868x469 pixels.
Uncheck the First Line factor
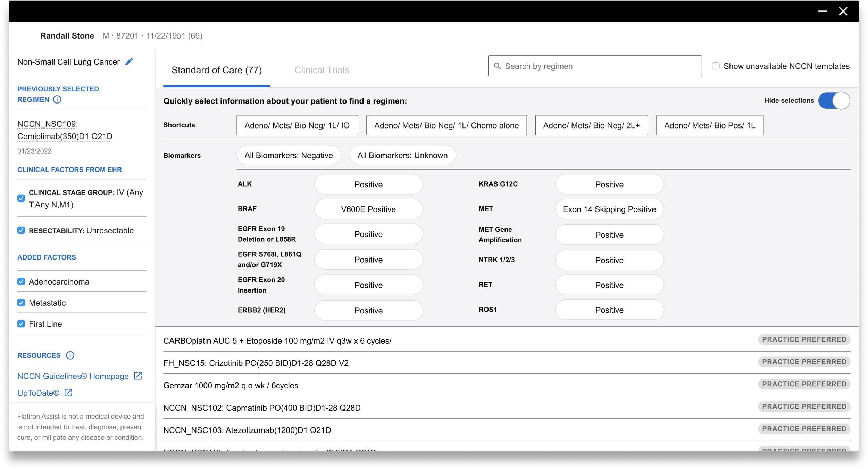(x=21, y=324)
